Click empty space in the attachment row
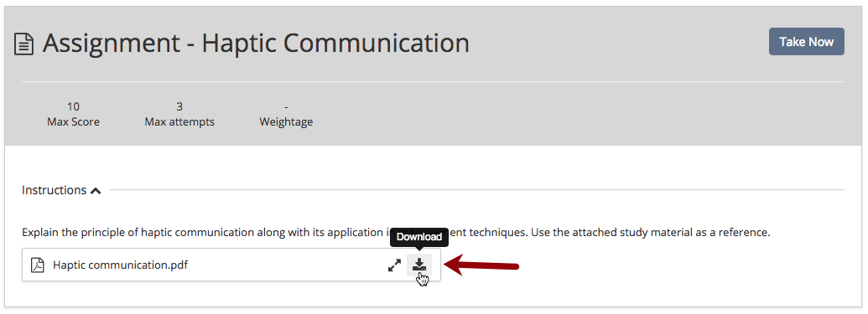The image size is (868, 314). [288, 265]
